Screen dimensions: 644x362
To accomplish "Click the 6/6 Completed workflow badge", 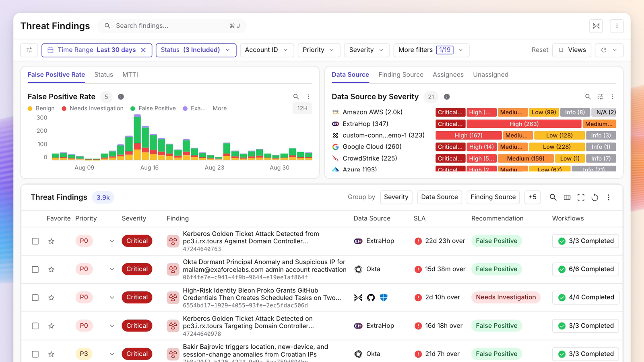I will pos(586,269).
